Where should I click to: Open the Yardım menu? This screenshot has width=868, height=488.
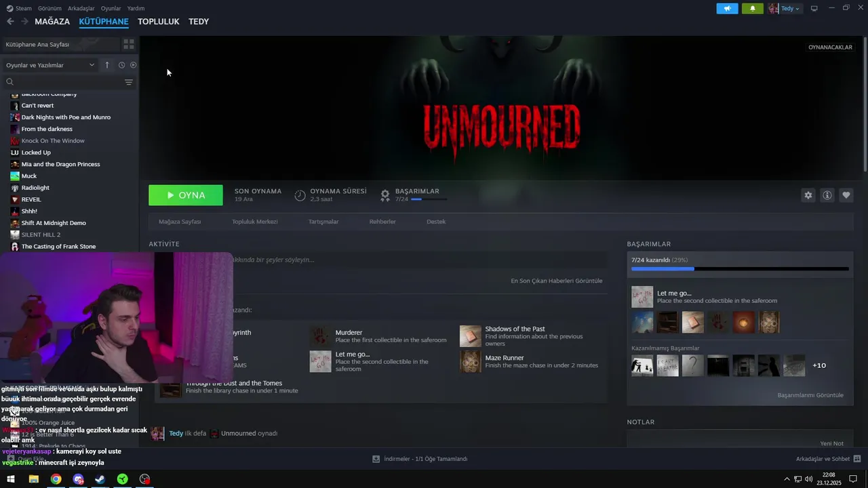click(136, 8)
